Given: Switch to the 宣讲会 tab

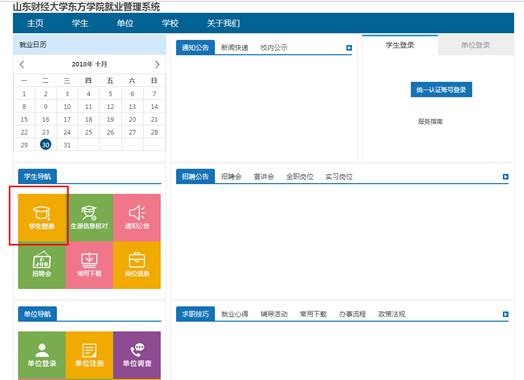Looking at the screenshot, I should (x=264, y=176).
